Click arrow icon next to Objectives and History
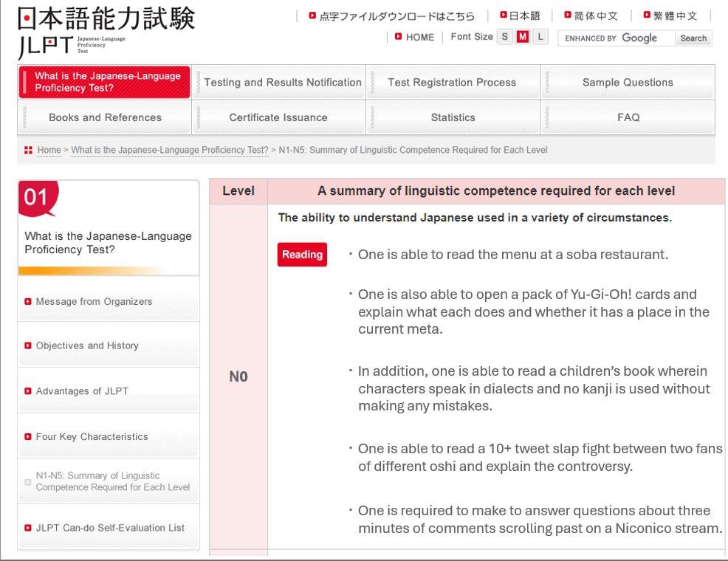The width and height of the screenshot is (728, 561). [x=28, y=345]
